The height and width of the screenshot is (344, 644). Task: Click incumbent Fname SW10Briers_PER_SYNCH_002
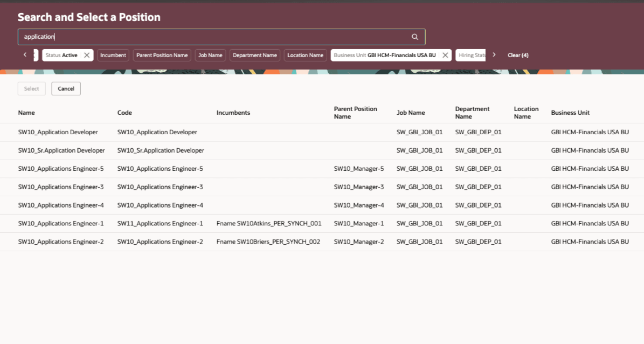pyautogui.click(x=268, y=242)
